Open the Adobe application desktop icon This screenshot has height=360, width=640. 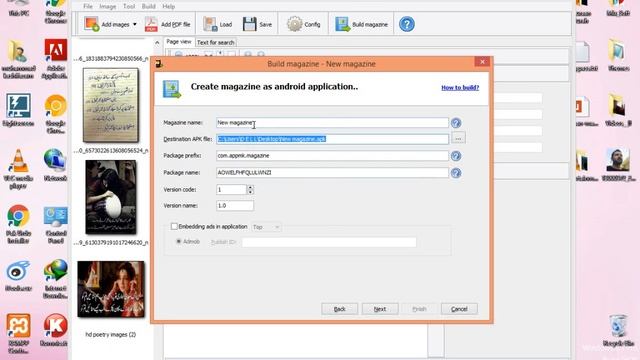click(56, 58)
